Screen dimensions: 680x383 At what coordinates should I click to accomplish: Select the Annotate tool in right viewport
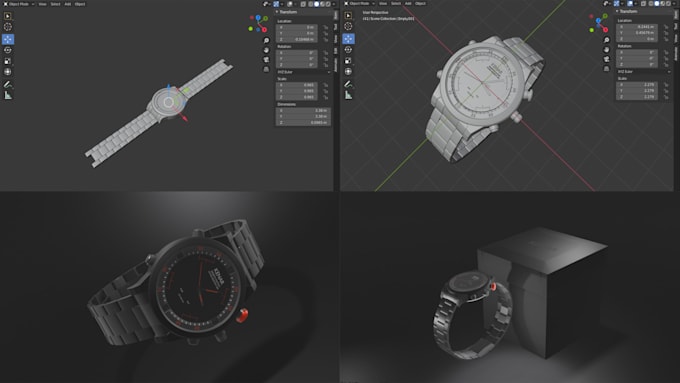[348, 84]
